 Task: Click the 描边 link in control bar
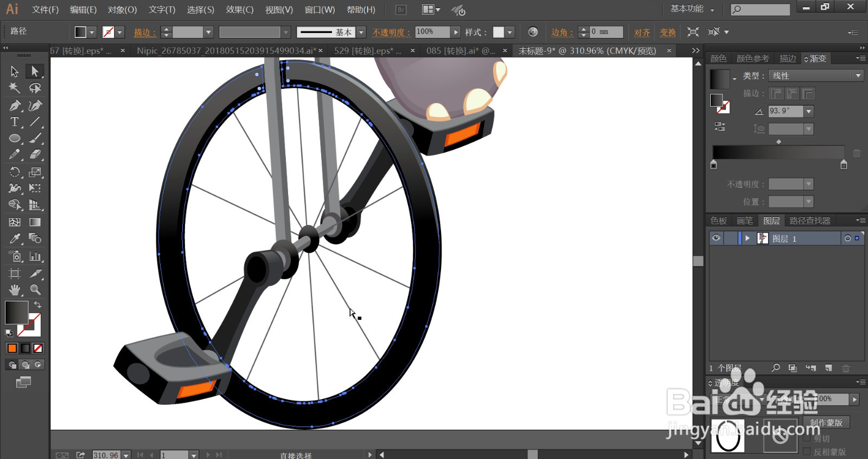click(x=144, y=33)
